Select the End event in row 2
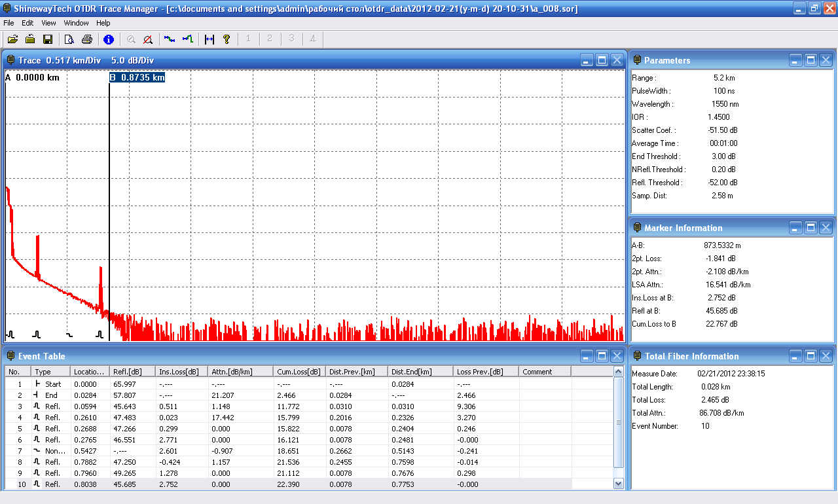838x504 pixels. pyautogui.click(x=50, y=395)
